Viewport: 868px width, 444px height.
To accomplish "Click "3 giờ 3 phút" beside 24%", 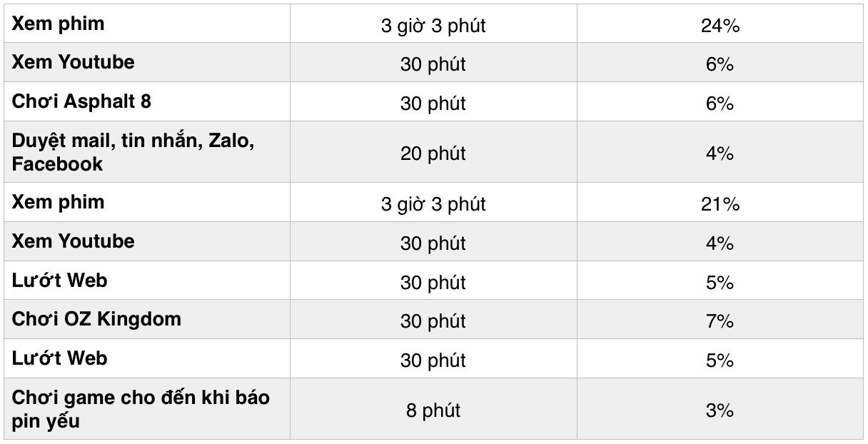I will [x=433, y=26].
